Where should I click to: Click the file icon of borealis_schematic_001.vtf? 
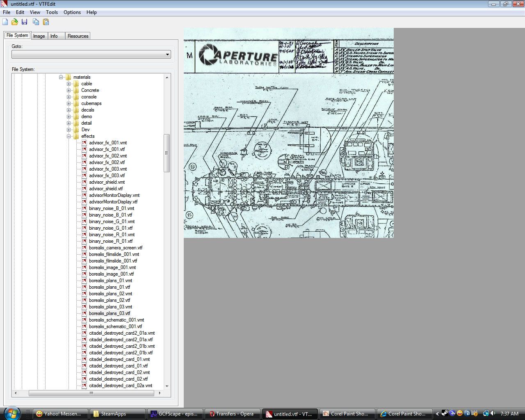tap(84, 326)
